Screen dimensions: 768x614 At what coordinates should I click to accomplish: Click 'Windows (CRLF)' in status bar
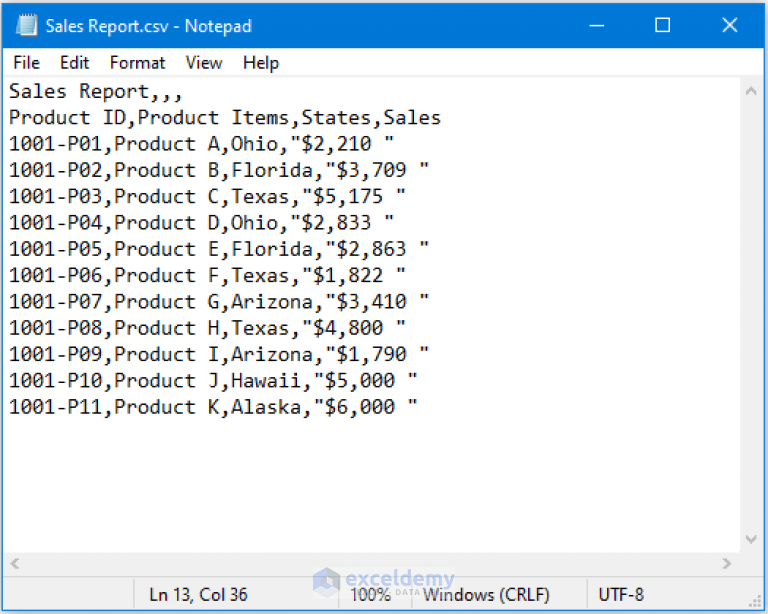point(486,595)
